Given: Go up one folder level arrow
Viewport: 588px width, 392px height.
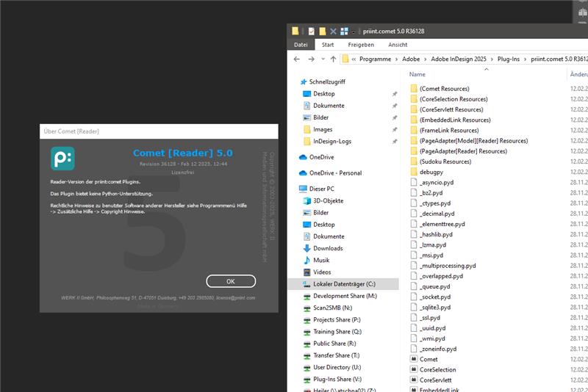Looking at the screenshot, I should coord(333,59).
